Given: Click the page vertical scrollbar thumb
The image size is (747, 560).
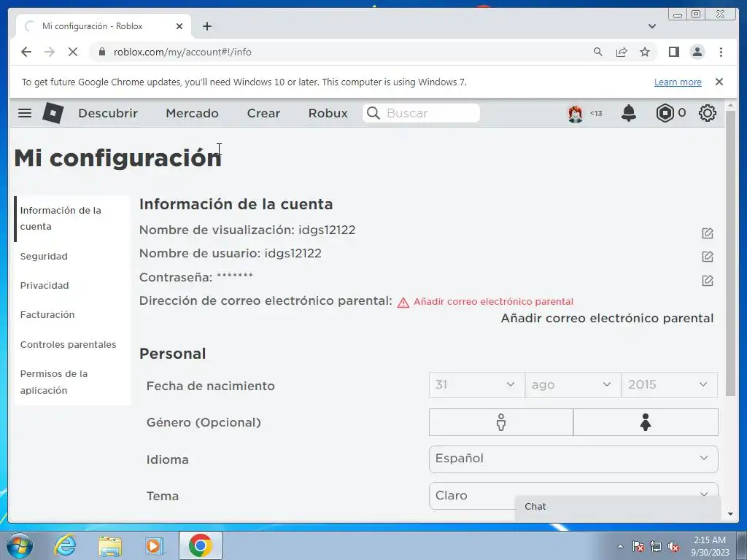Looking at the screenshot, I should click(730, 252).
